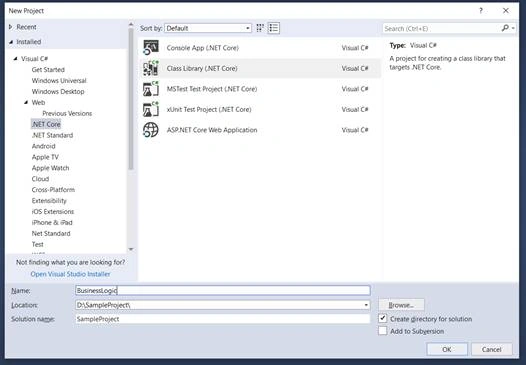
Task: Open the Sort by Default dropdown
Action: (208, 28)
